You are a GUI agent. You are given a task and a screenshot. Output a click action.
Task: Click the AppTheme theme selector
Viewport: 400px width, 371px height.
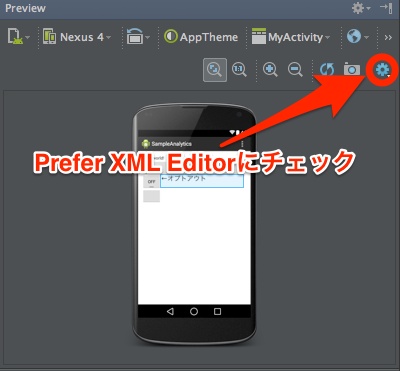(x=201, y=37)
